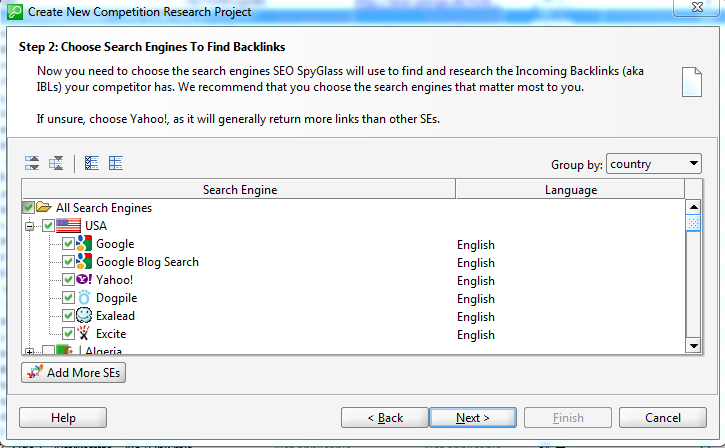Uncheck the All Search Engines checkbox
Screen dimensions: 725x448
28,207
